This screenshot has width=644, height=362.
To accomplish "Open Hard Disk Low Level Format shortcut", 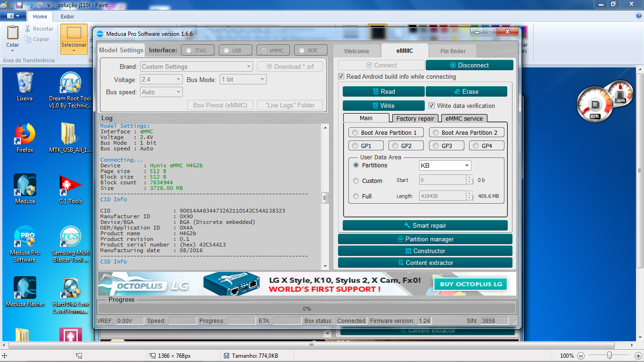I will pos(70,296).
